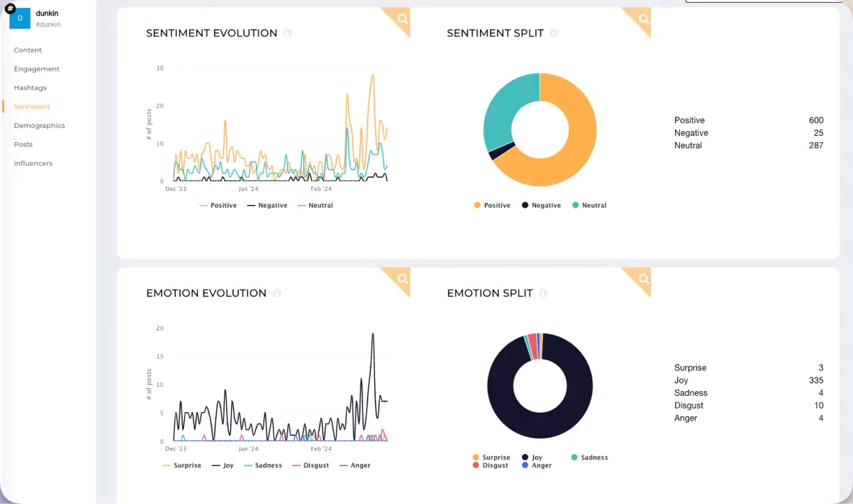Click the Sadness 4 row in emotion table
Image resolution: width=853 pixels, height=504 pixels.
click(749, 393)
